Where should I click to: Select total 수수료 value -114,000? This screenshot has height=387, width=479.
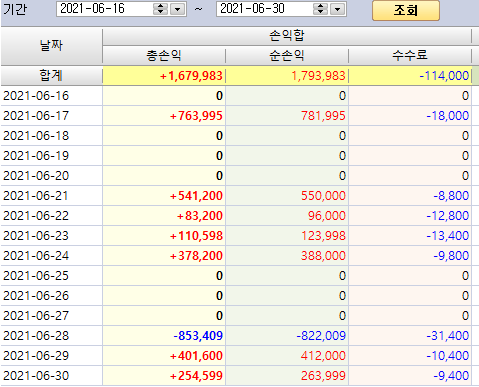pyautogui.click(x=410, y=76)
